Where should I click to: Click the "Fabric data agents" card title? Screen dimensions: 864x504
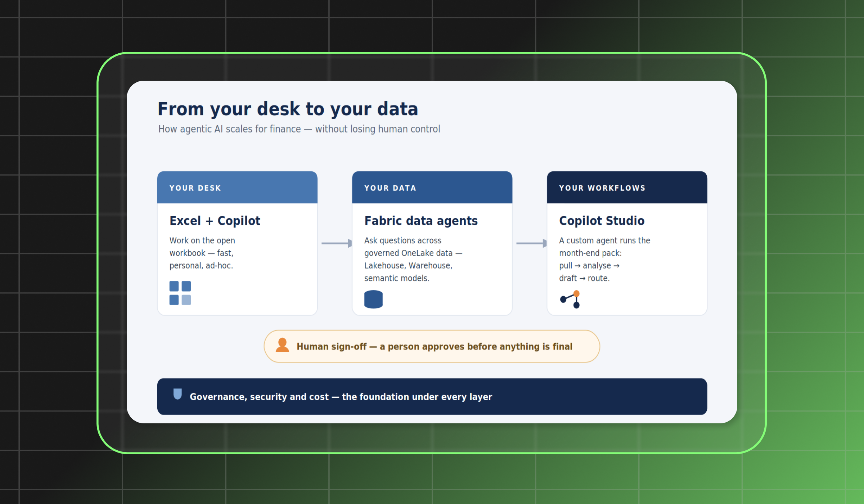tap(421, 221)
